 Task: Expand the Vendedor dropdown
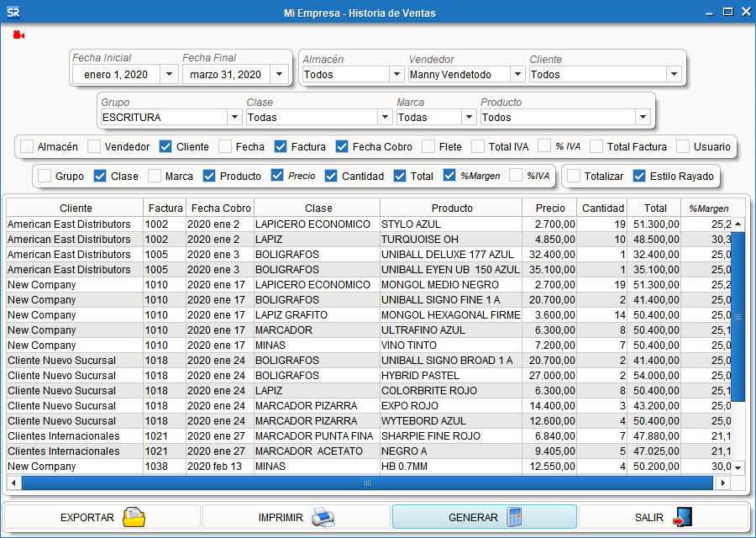coord(517,74)
